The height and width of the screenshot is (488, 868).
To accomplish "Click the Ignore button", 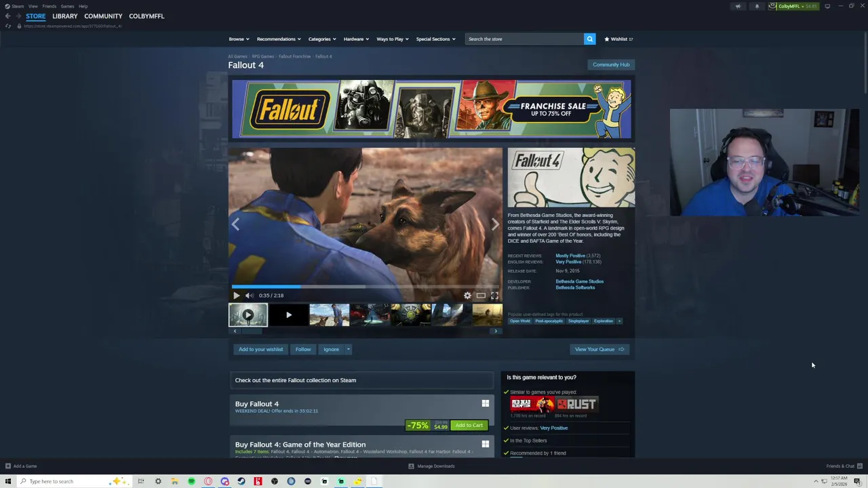I will 331,349.
